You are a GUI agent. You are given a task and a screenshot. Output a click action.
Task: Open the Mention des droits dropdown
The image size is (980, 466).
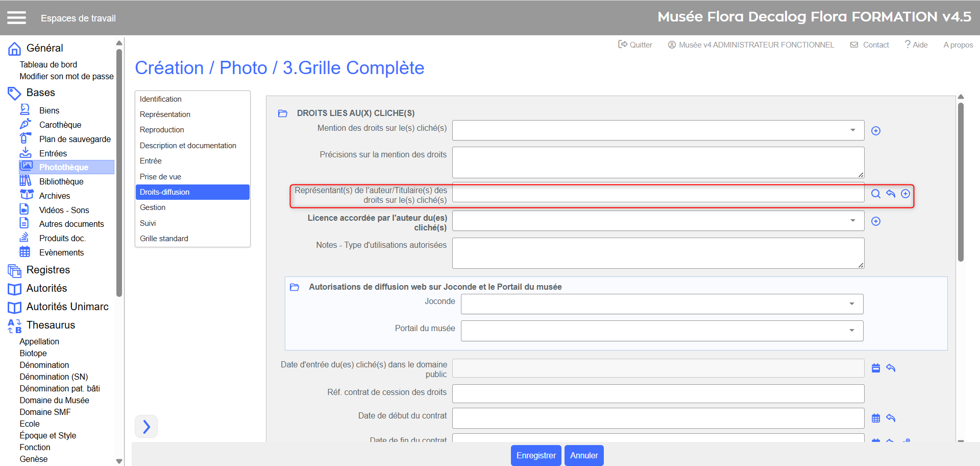852,130
